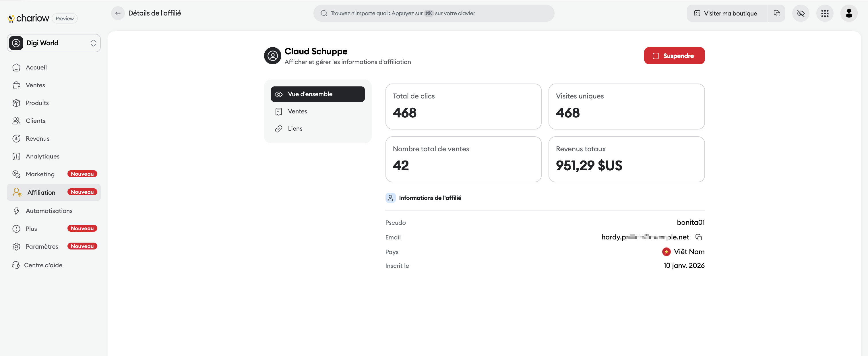Switch to the affiliate Ventes tab
The image size is (868, 356).
297,111
